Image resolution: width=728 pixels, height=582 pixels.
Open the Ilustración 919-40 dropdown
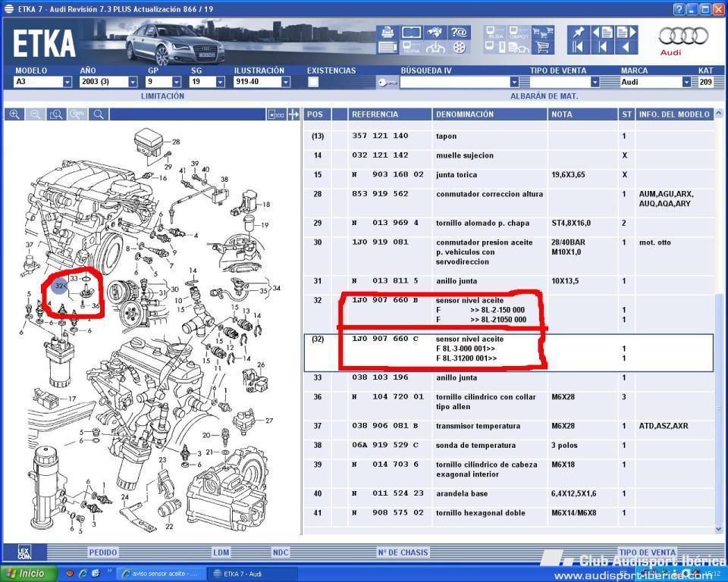(286, 82)
